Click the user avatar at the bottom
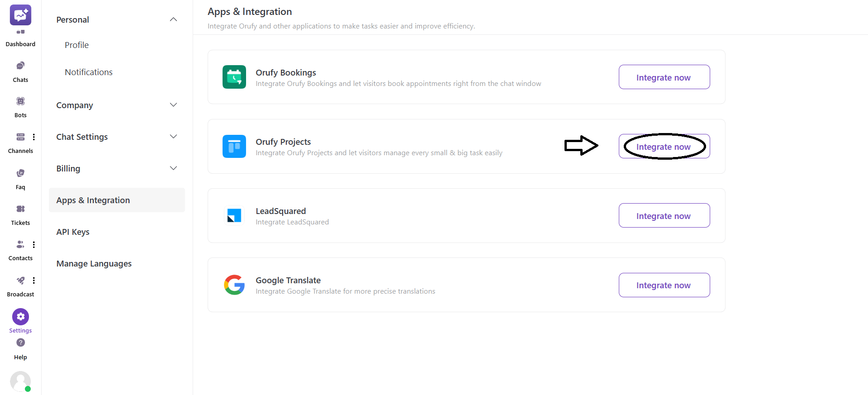 point(20,381)
